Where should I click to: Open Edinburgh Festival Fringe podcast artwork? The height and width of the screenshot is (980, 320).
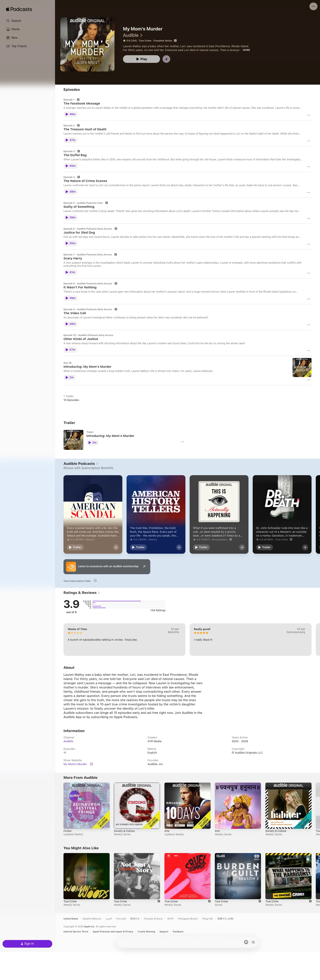pyautogui.click(x=86, y=805)
